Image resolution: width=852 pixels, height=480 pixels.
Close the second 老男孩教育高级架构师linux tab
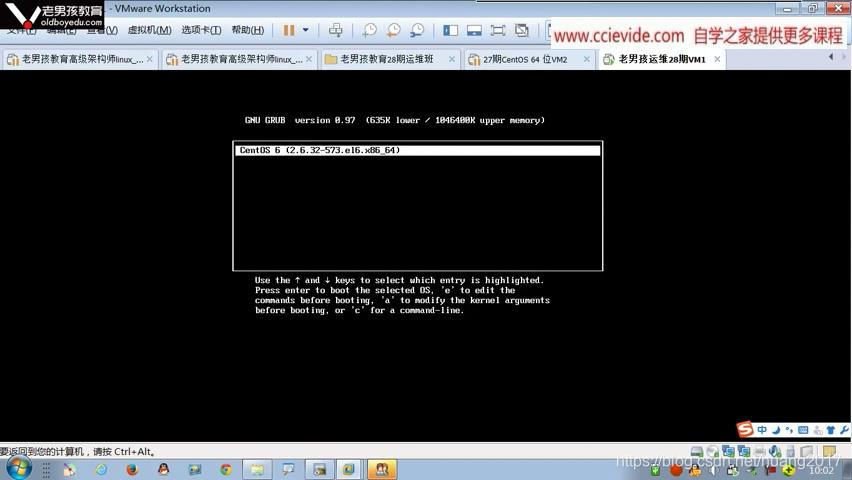point(309,59)
